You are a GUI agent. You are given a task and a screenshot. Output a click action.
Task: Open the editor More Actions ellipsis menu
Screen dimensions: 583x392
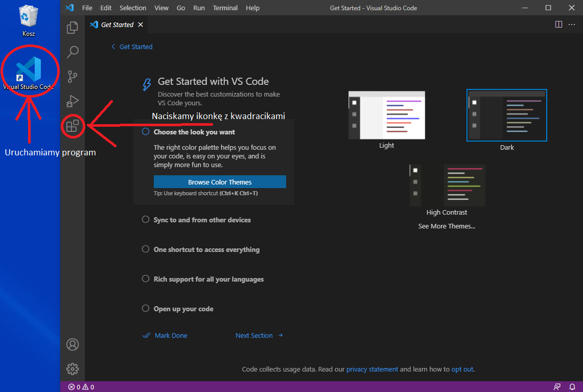(x=572, y=25)
